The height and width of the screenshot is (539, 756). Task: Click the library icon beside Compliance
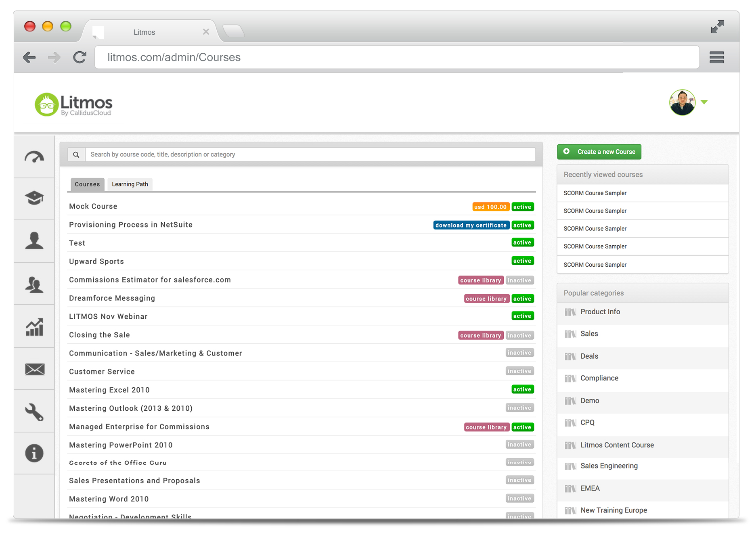pyautogui.click(x=570, y=378)
